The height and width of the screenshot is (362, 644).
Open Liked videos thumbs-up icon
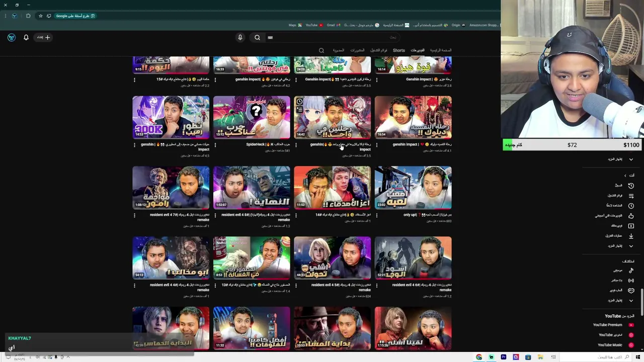click(x=631, y=216)
